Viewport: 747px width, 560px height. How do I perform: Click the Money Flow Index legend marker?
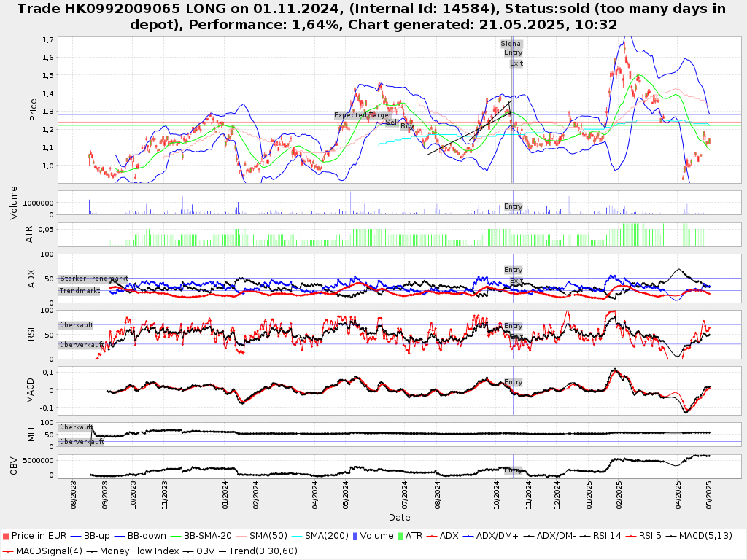[91, 551]
